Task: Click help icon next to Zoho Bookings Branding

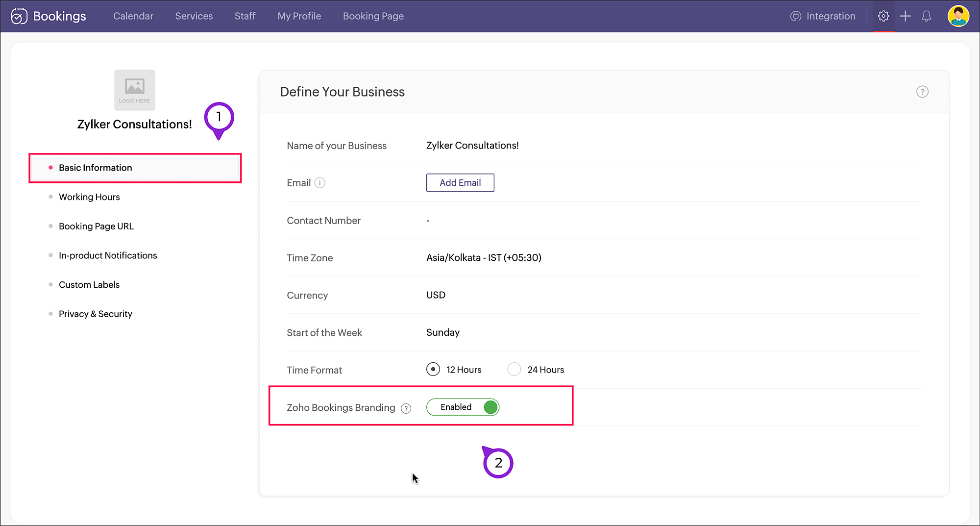Action: 406,408
